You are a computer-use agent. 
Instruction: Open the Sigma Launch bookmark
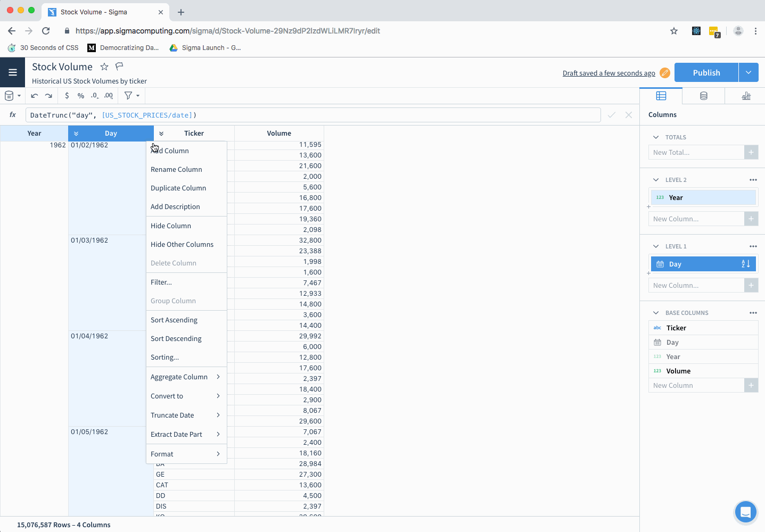click(x=205, y=47)
